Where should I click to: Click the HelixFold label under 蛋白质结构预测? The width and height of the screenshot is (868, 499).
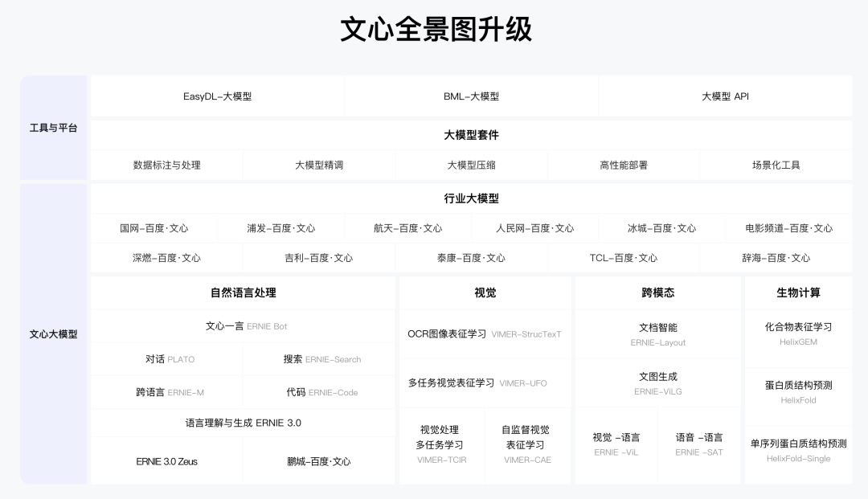pos(798,400)
